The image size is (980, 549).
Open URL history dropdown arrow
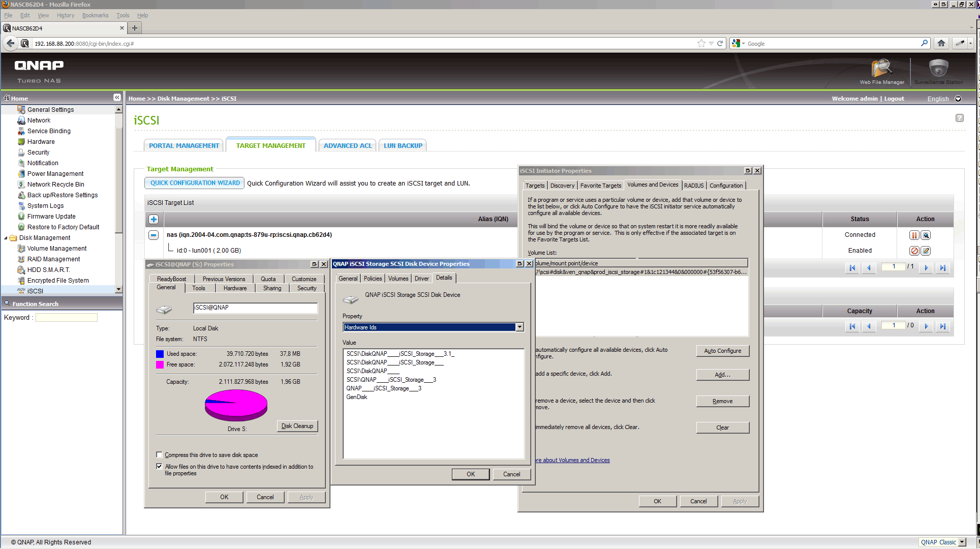(x=711, y=43)
